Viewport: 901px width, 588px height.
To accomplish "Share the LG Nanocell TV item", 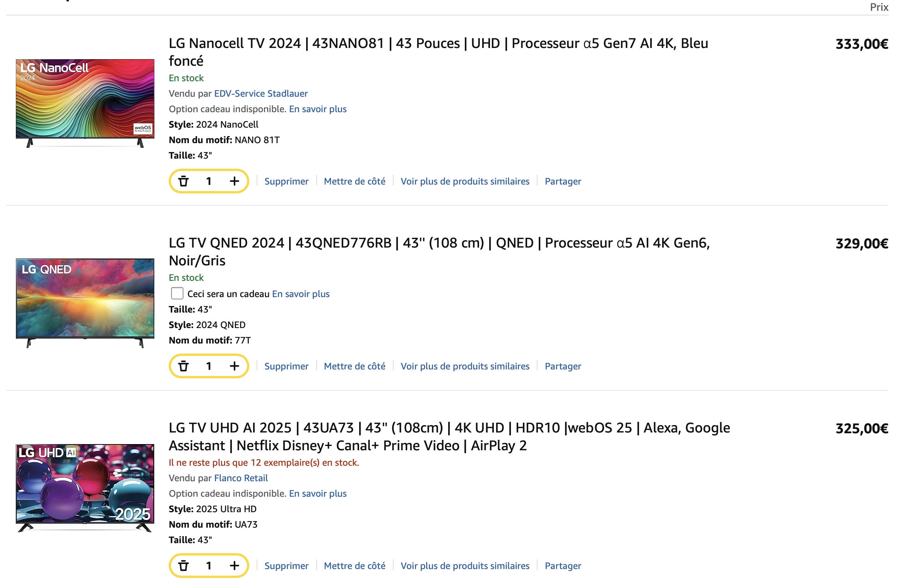I will tap(563, 181).
